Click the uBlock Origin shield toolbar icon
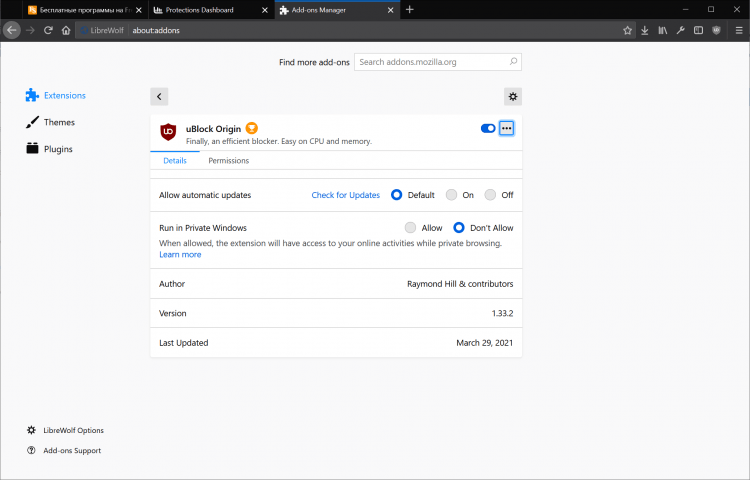The image size is (750, 480). (715, 30)
